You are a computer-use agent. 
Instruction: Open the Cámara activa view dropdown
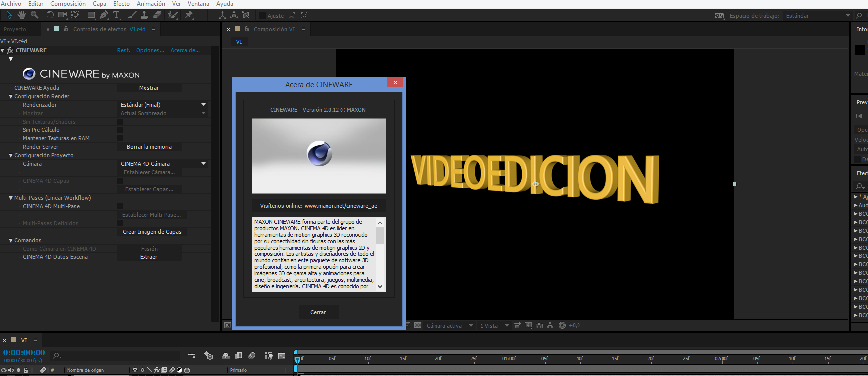click(449, 326)
